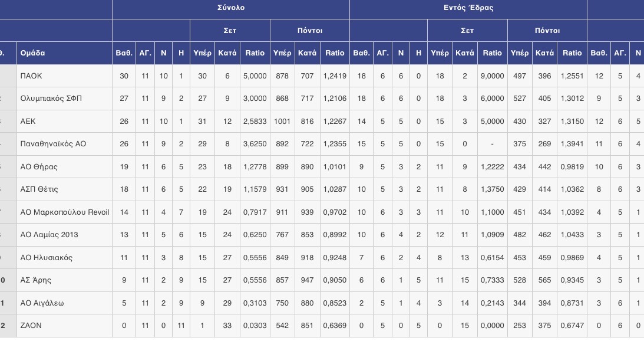Select ΑΟ Ηλυσιακός in the table

[x=47, y=257]
